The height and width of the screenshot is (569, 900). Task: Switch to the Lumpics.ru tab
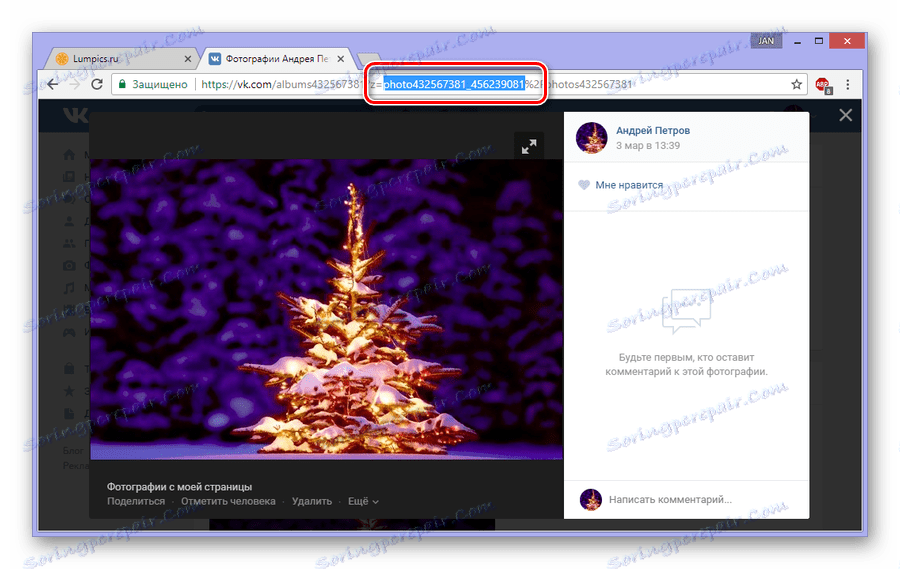click(122, 58)
